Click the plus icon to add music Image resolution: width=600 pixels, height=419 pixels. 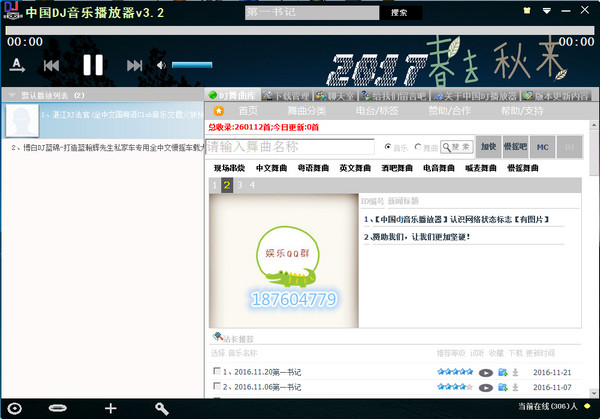coord(110,408)
